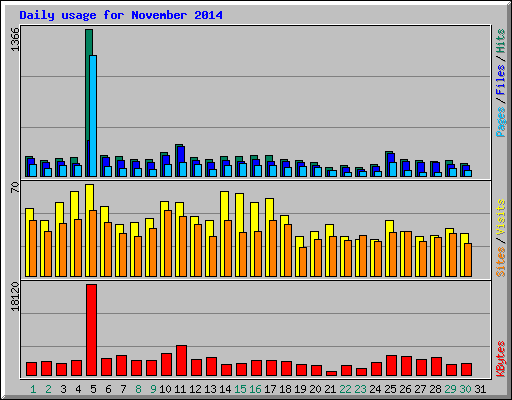Click day label 22 on the x-axis
The height and width of the screenshot is (400, 512).
click(x=345, y=389)
